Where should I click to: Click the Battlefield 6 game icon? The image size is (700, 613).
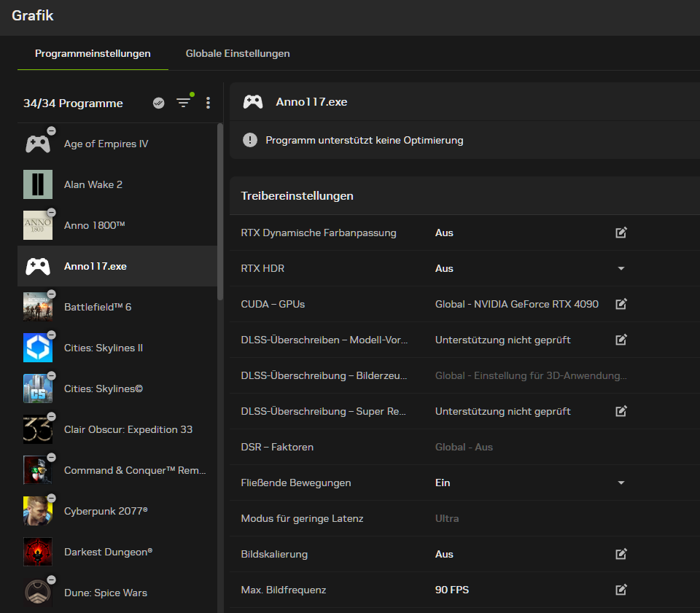(x=38, y=307)
